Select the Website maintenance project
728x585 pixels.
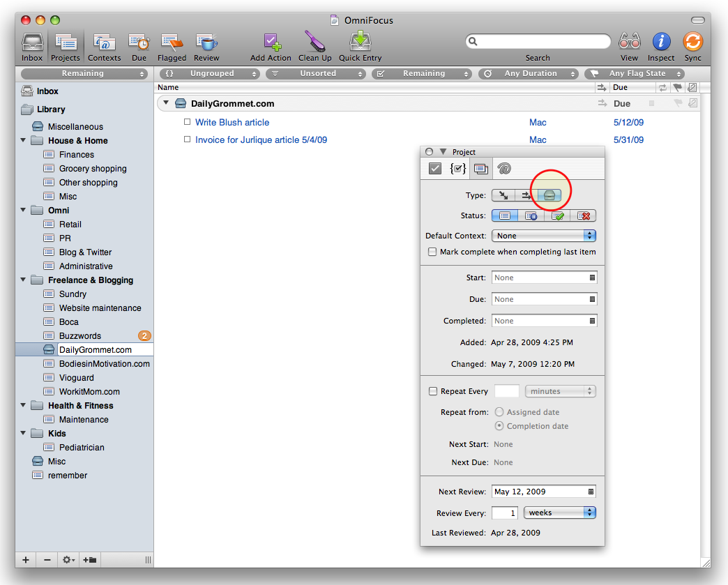coord(100,307)
